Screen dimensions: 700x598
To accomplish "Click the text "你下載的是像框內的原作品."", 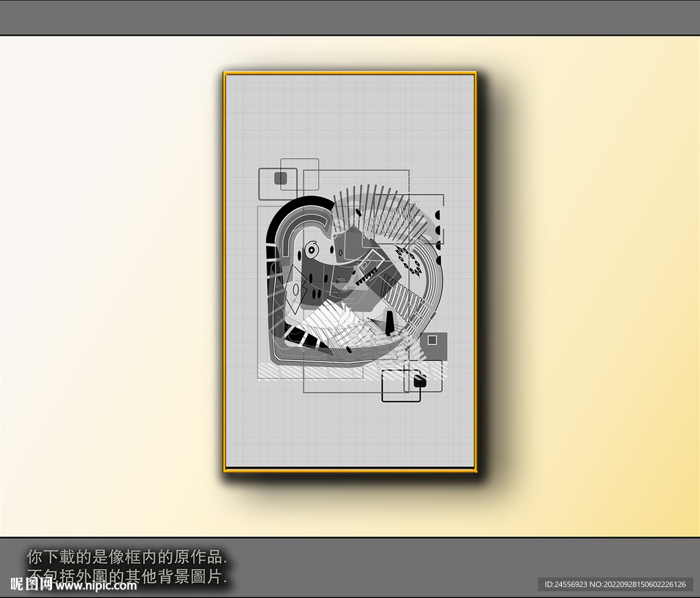I will click(127, 557).
